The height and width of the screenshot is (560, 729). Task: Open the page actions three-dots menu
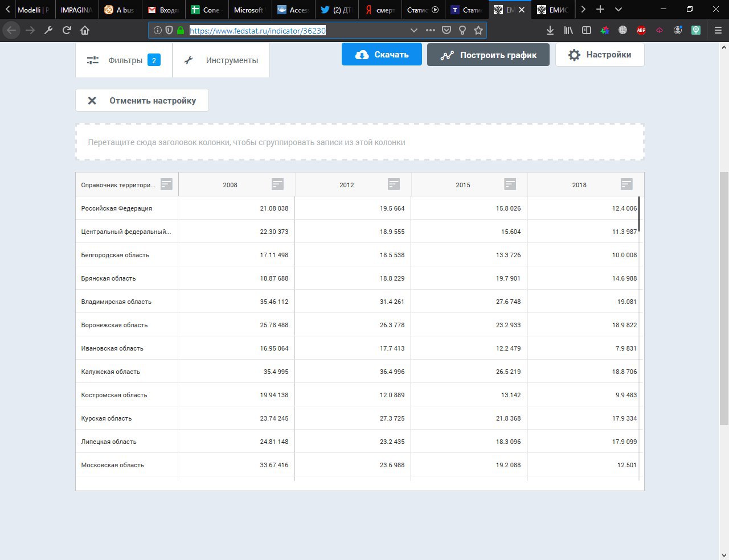pyautogui.click(x=431, y=30)
